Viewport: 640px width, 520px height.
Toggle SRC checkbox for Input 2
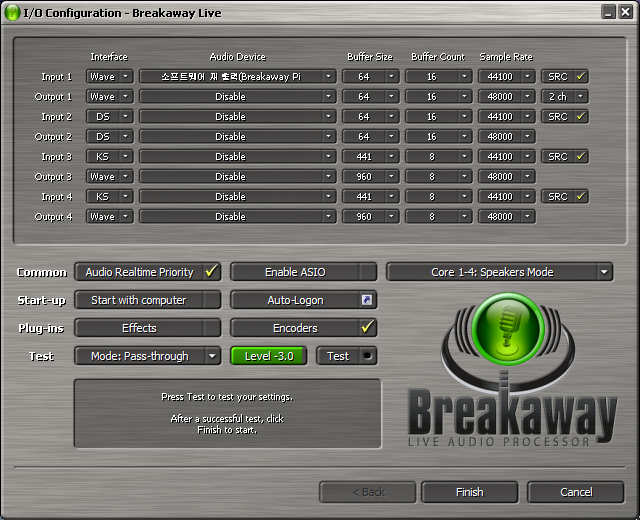[x=564, y=116]
